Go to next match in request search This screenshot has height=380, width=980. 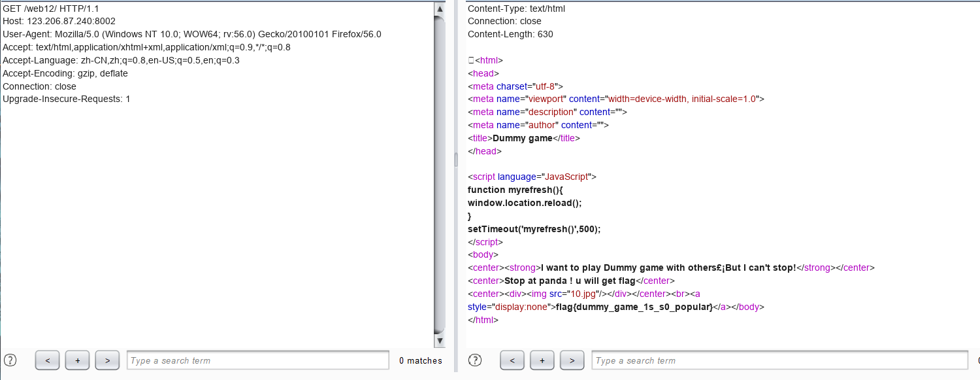pos(107,360)
